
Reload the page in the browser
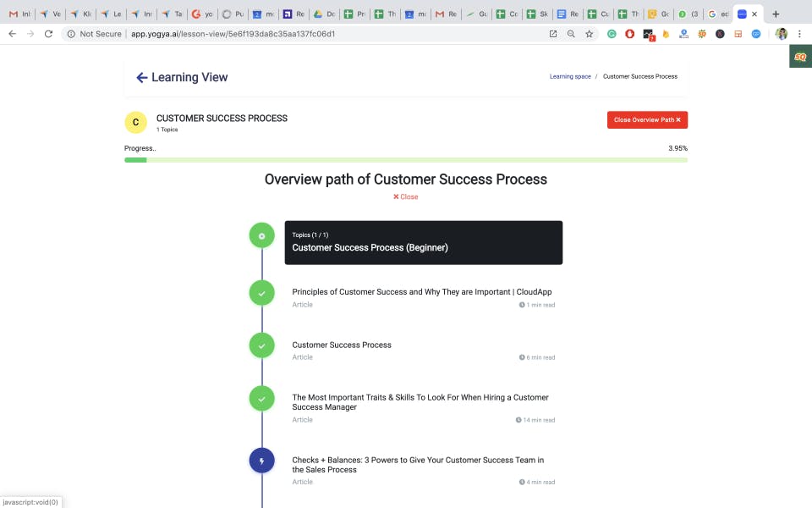[48, 34]
